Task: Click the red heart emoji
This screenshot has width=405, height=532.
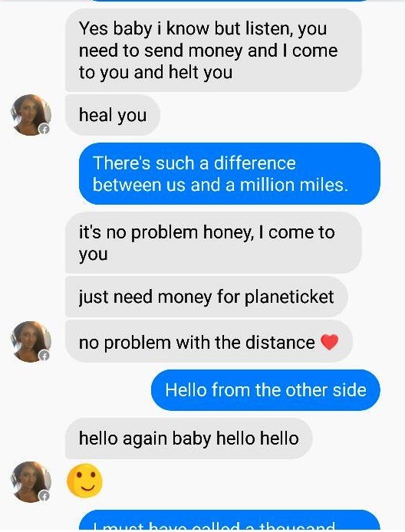Action: click(x=329, y=342)
